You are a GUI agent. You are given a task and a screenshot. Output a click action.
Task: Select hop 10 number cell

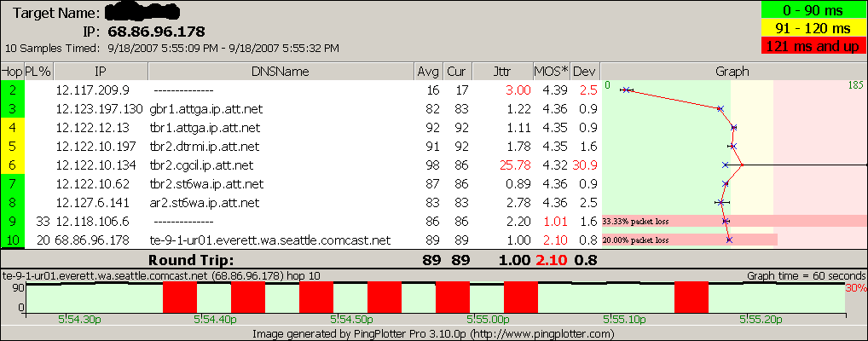(x=13, y=240)
